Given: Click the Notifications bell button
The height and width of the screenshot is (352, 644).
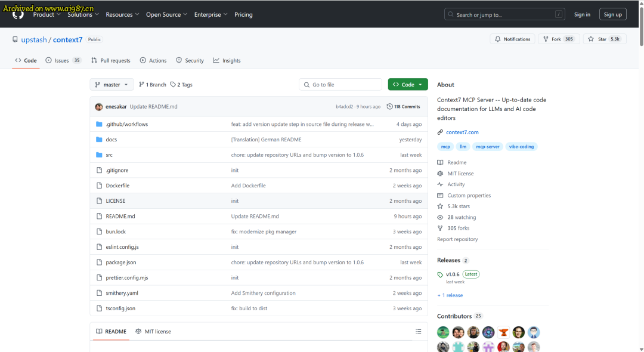Looking at the screenshot, I should point(512,39).
